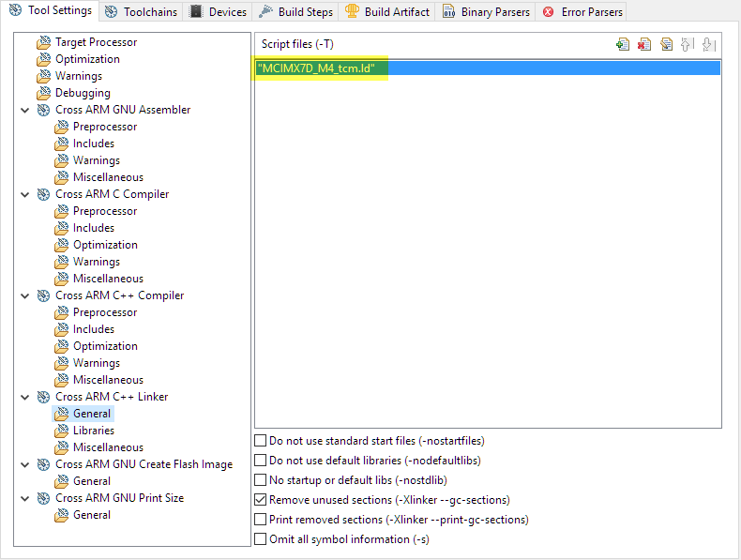Check No startup or default libs
Image resolution: width=741 pixels, height=560 pixels.
[x=261, y=480]
